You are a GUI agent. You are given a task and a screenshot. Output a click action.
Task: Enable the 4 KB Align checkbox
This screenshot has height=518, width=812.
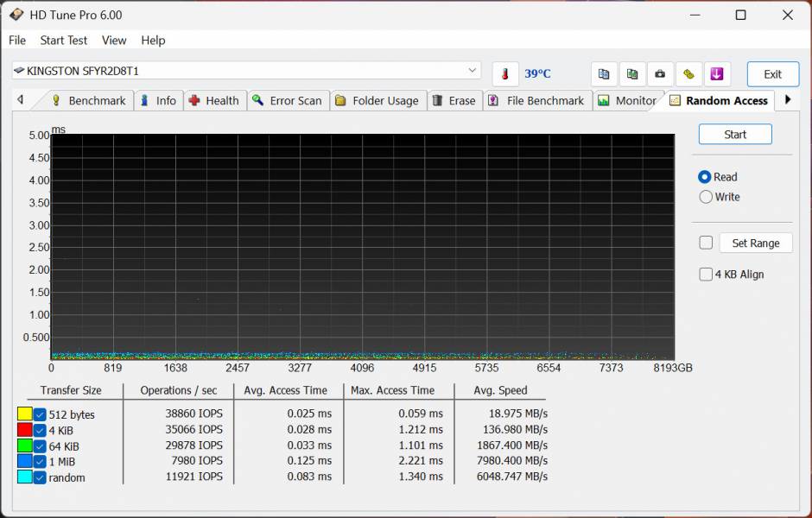706,275
